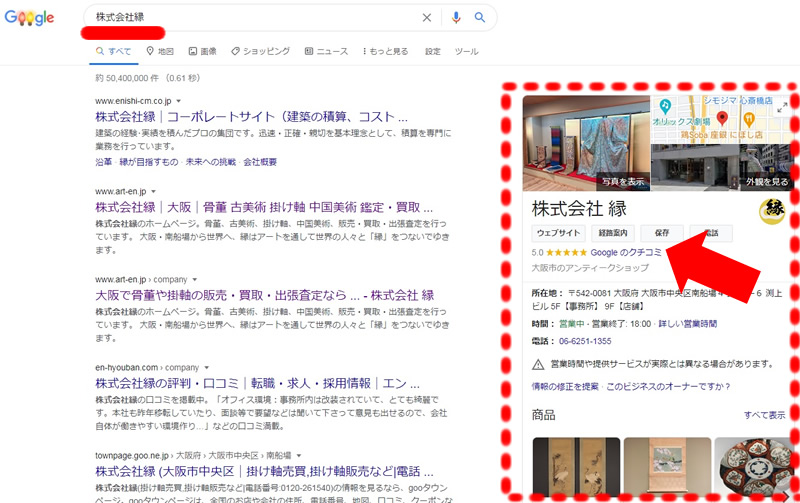Click the blue magnifier search icon
Screen dimensions: 800x503
click(x=480, y=17)
